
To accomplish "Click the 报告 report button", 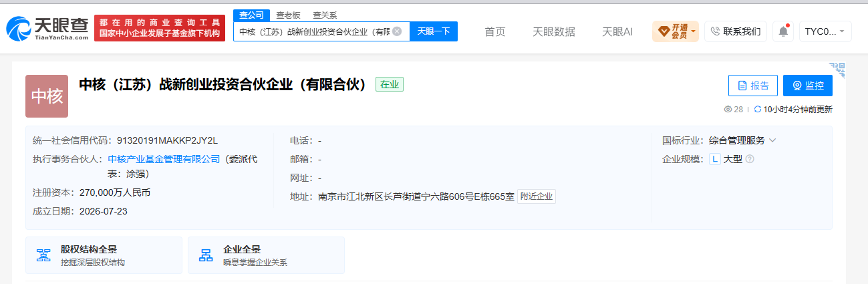I will pyautogui.click(x=753, y=86).
